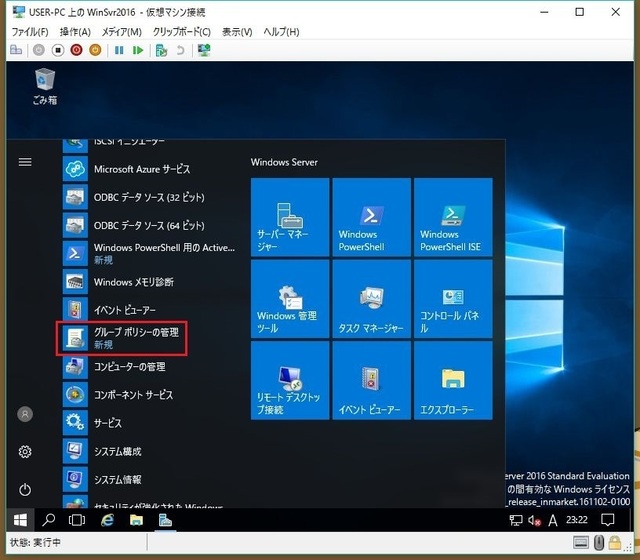This screenshot has width=640, height=560.
Task: Launch the エクスプローラー tile
Action: tap(453, 381)
